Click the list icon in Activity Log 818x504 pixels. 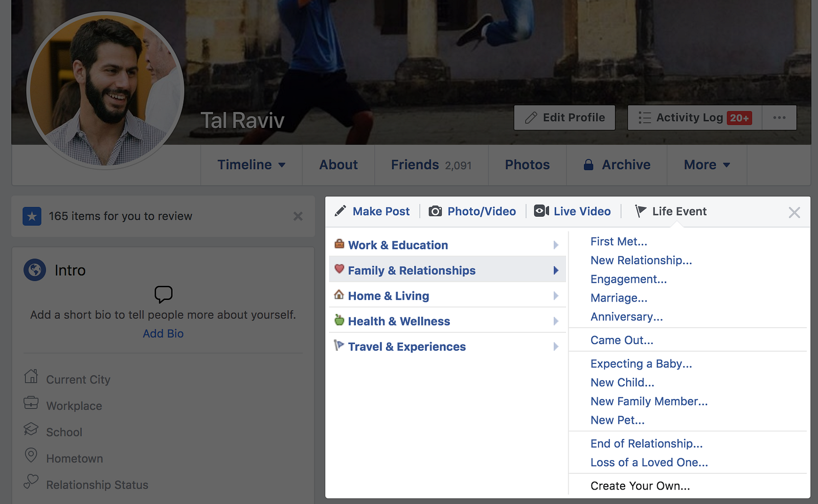[x=645, y=118]
